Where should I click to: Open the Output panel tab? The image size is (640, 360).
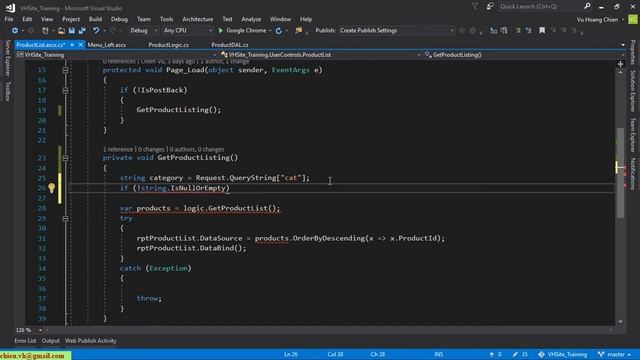pos(51,341)
